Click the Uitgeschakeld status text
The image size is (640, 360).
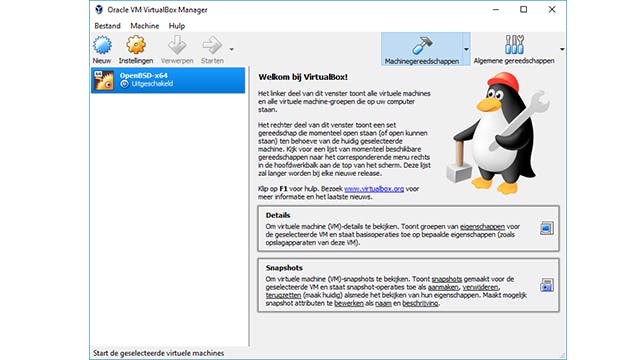[x=152, y=84]
